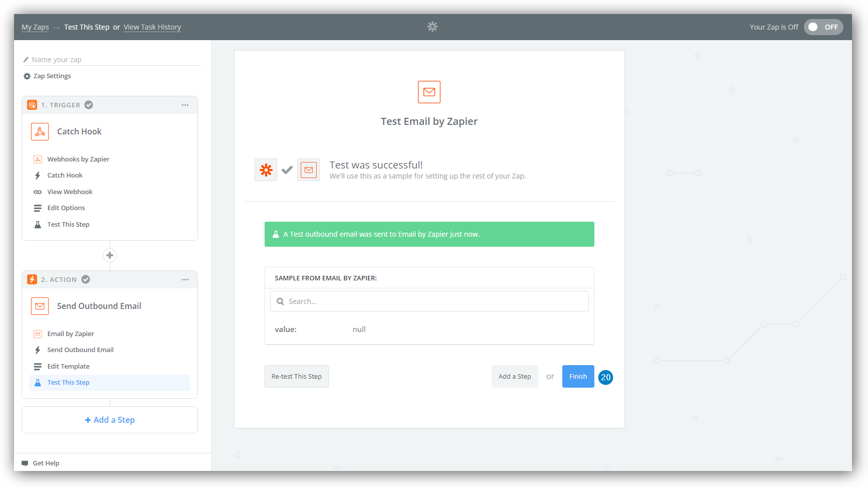
Task: Click the blue Finish button
Action: 578,377
